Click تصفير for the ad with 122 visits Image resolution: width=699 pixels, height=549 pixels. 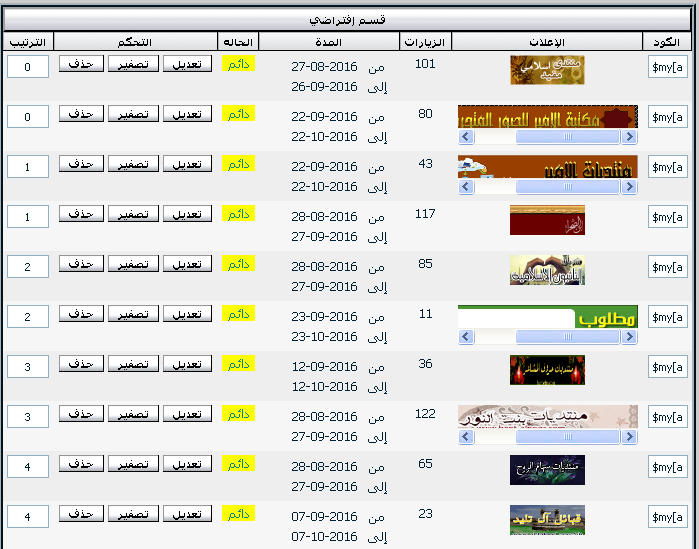[133, 413]
